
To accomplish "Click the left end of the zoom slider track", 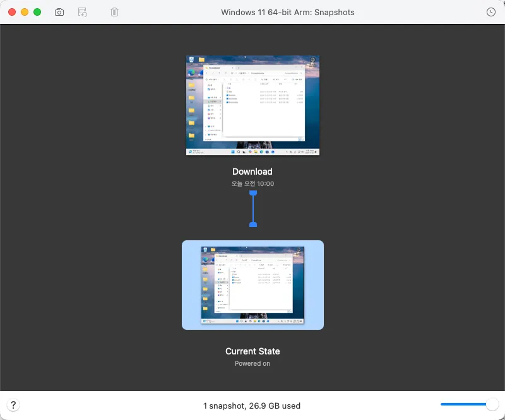I will (x=443, y=404).
